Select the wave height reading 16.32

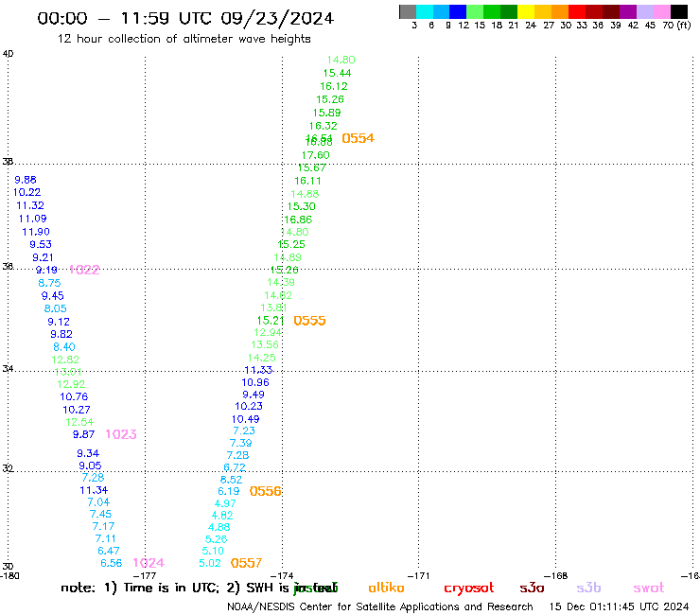click(324, 126)
